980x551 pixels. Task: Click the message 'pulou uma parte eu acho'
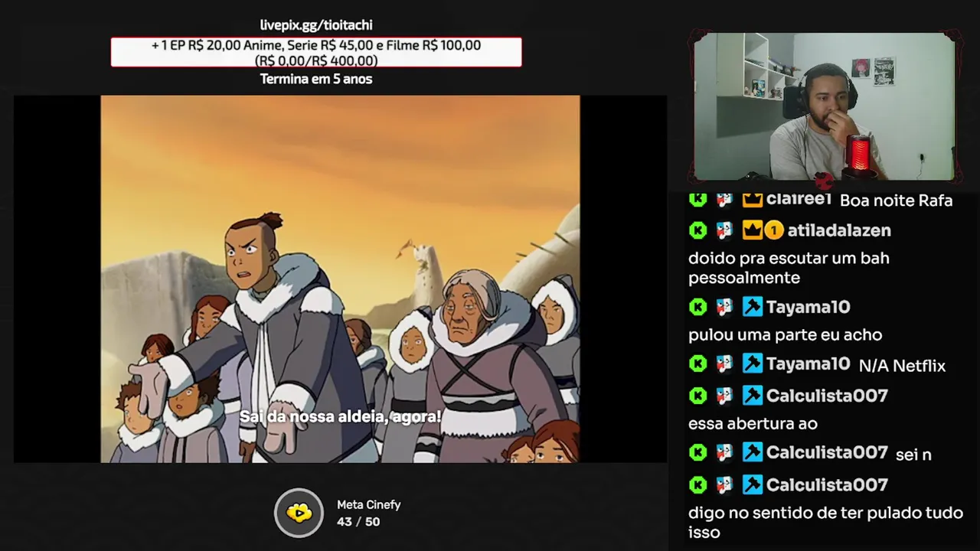pyautogui.click(x=785, y=335)
